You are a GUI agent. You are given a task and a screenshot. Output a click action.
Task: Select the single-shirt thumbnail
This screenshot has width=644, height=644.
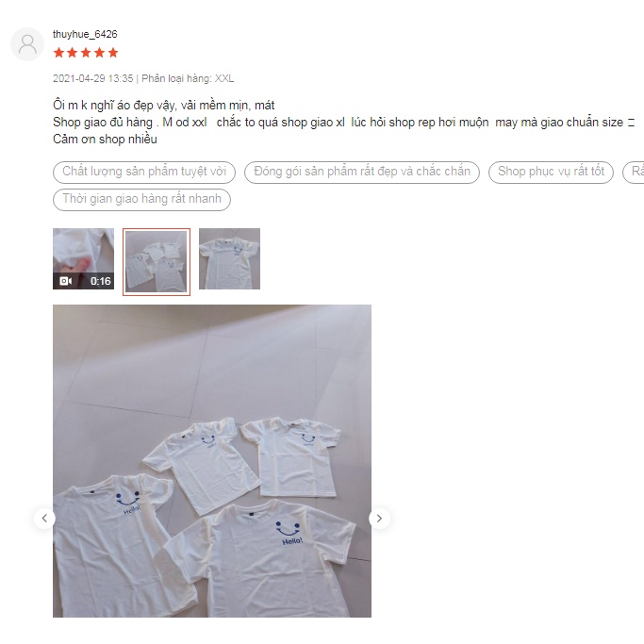229,258
